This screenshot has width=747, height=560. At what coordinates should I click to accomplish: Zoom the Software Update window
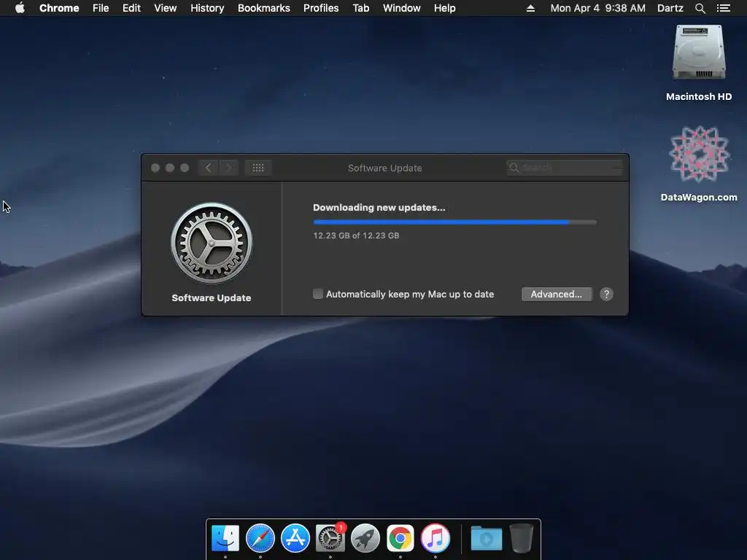pyautogui.click(x=185, y=168)
